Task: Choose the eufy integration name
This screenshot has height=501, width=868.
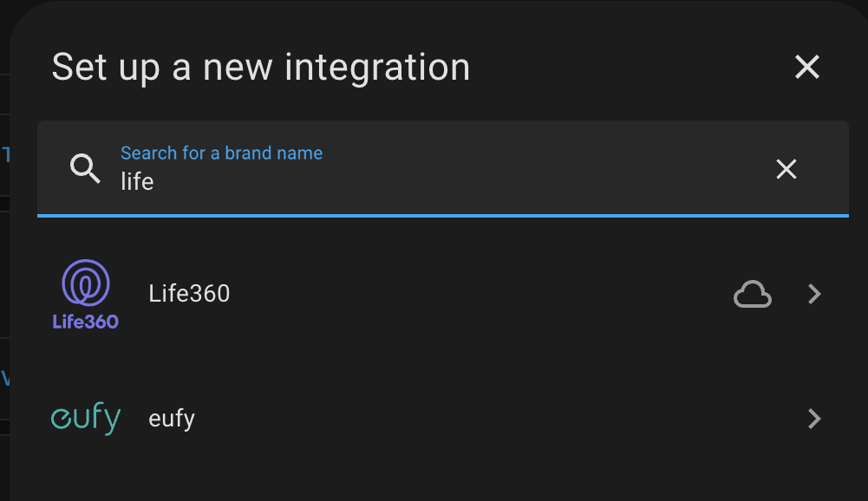Action: [x=172, y=419]
